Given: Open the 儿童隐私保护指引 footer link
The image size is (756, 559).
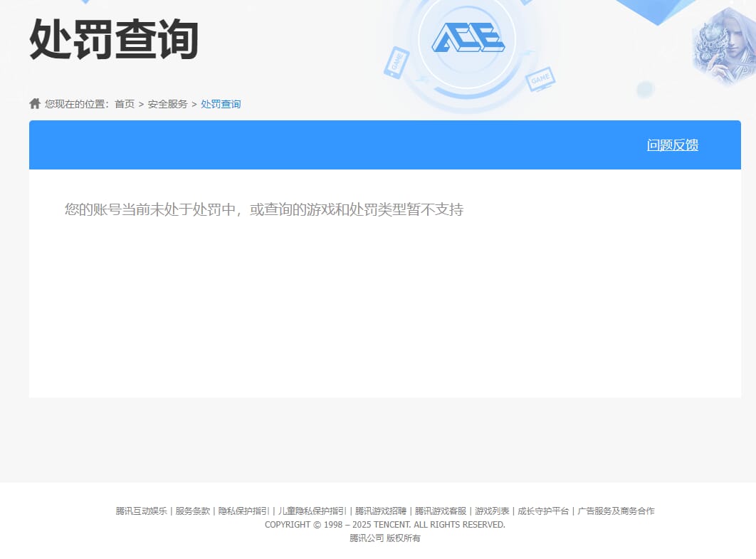Looking at the screenshot, I should (x=312, y=511).
